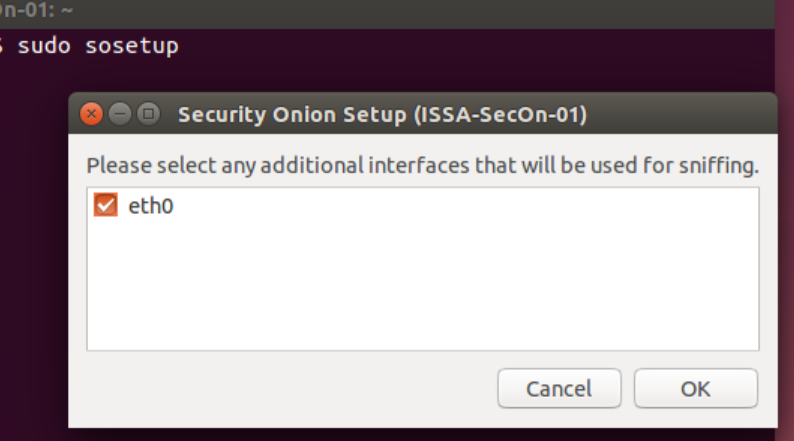Click the sudo word in terminal
794x441 pixels.
click(x=44, y=46)
